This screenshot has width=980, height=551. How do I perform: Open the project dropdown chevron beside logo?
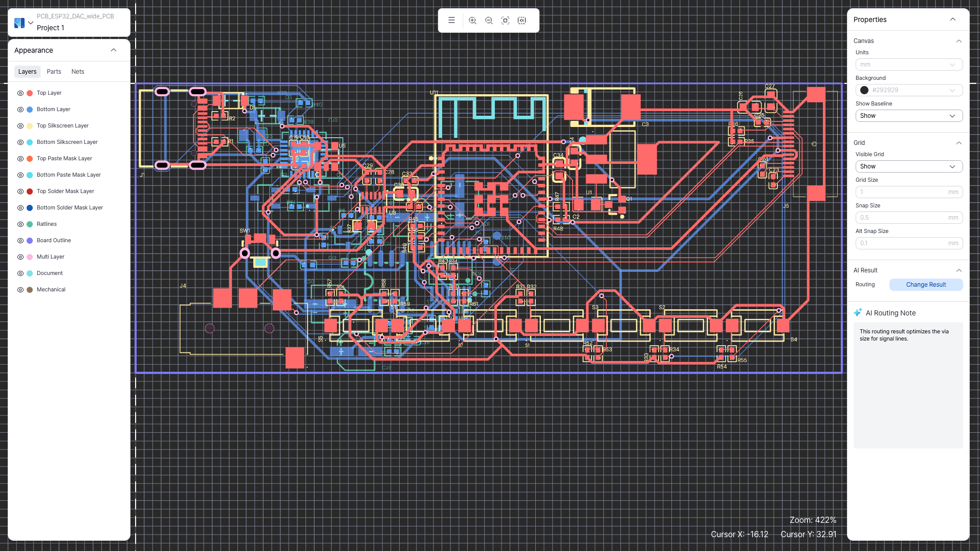click(x=31, y=23)
